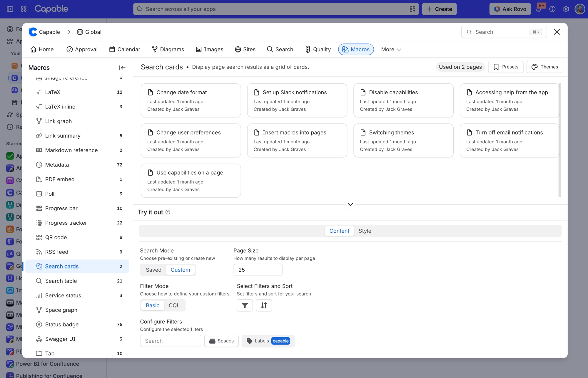Click the Capable logo in breadcrumb
This screenshot has width=588, height=378.
point(33,32)
